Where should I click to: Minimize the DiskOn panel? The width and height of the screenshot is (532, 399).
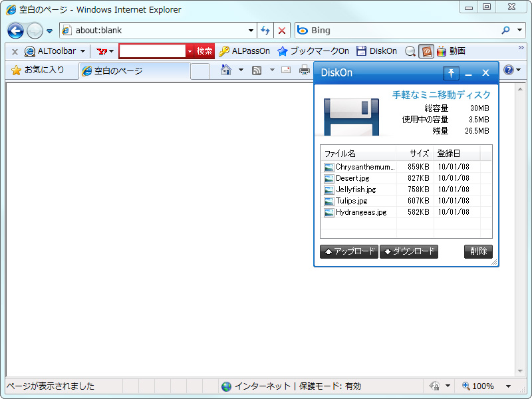point(469,73)
